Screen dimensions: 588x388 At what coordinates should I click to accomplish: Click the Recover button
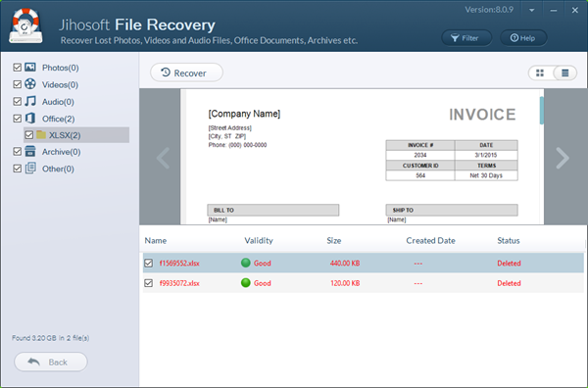click(186, 73)
